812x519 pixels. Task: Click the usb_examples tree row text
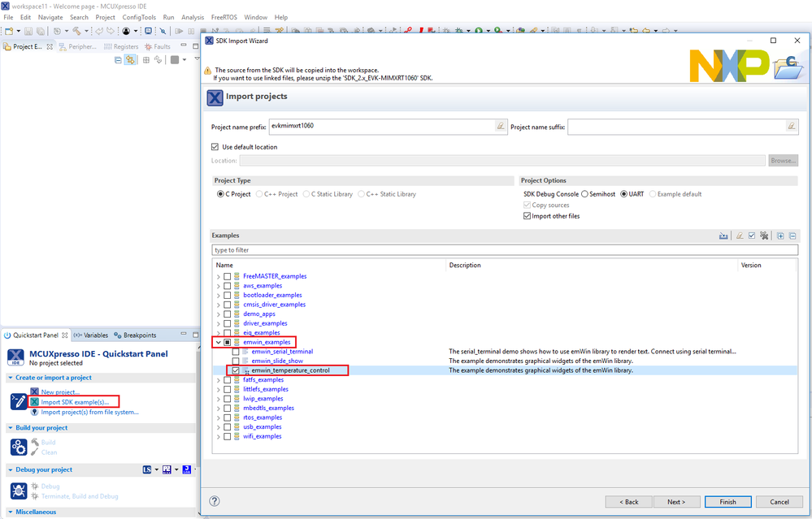click(x=263, y=427)
